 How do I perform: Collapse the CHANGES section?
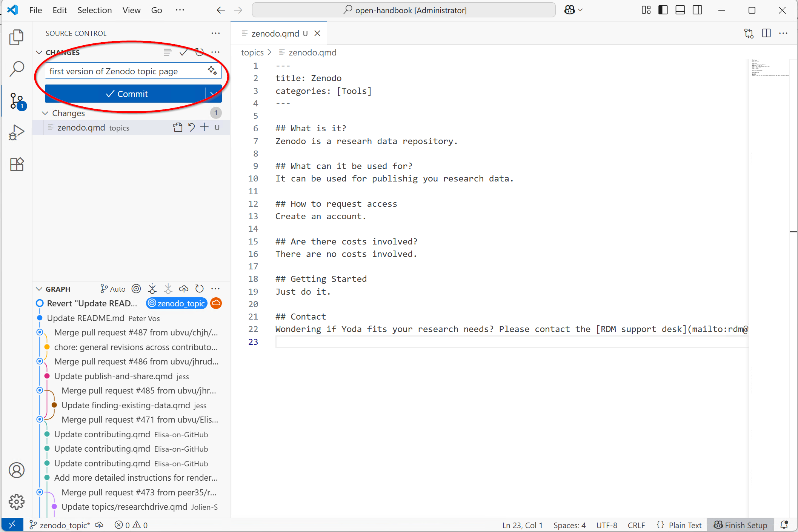pyautogui.click(x=39, y=52)
